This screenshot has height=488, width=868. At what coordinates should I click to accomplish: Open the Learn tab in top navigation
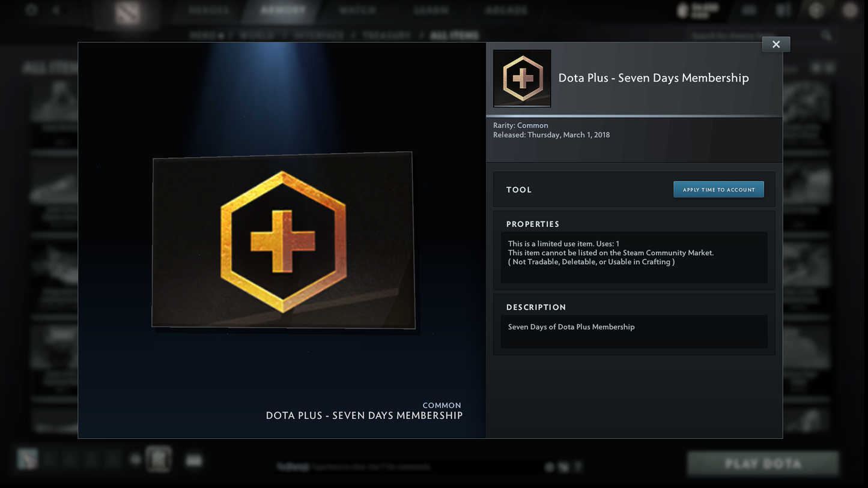pos(431,10)
